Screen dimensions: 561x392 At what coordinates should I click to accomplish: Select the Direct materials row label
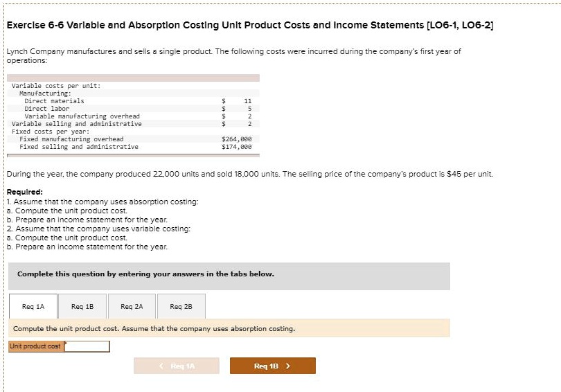54,101
